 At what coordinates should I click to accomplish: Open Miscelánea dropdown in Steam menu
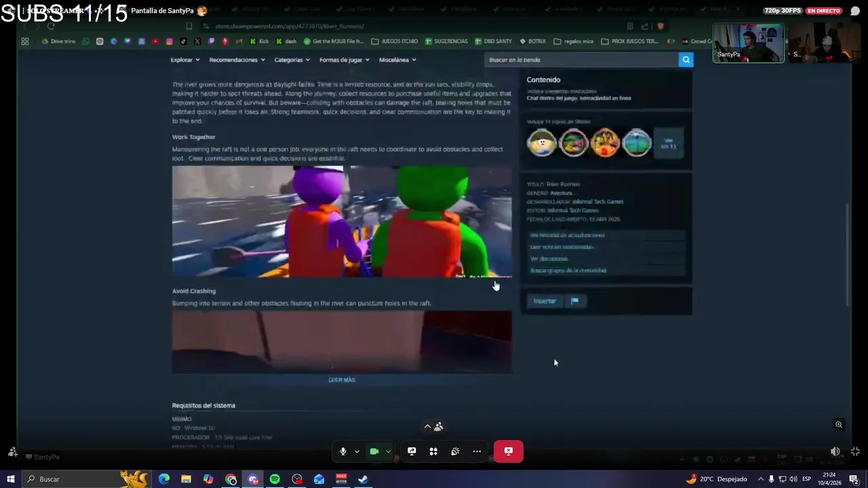[x=397, y=60]
